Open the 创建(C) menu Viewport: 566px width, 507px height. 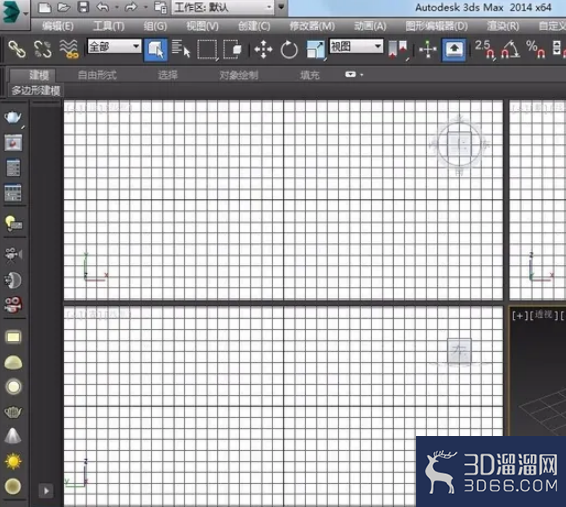254,26
